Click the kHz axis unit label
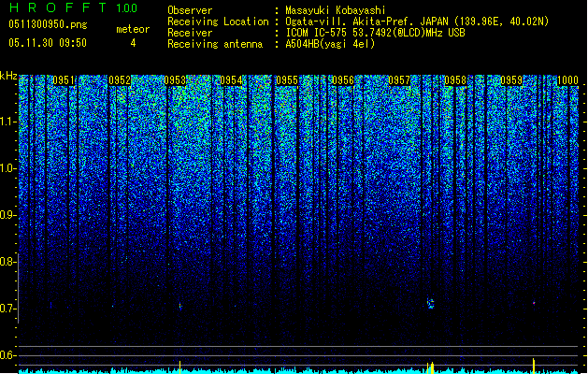Screen dimensions: 588x374 pos(8,76)
